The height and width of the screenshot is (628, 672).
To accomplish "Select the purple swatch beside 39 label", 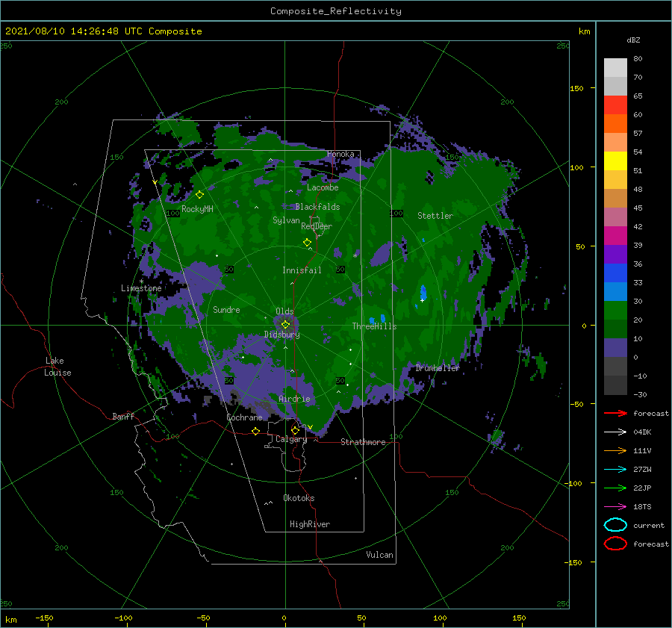I will pos(615,255).
